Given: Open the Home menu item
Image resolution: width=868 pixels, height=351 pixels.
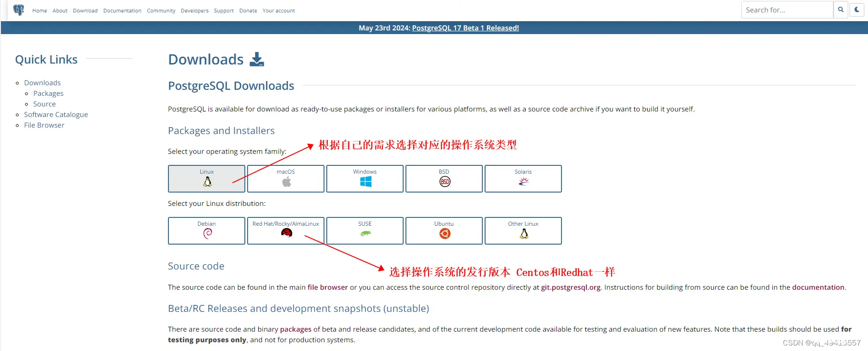Looking at the screenshot, I should [40, 11].
